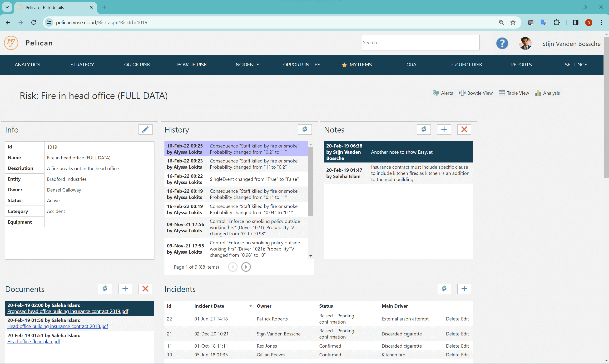Viewport: 609px width, 364px height.
Task: Switch to Table View
Action: point(514,93)
